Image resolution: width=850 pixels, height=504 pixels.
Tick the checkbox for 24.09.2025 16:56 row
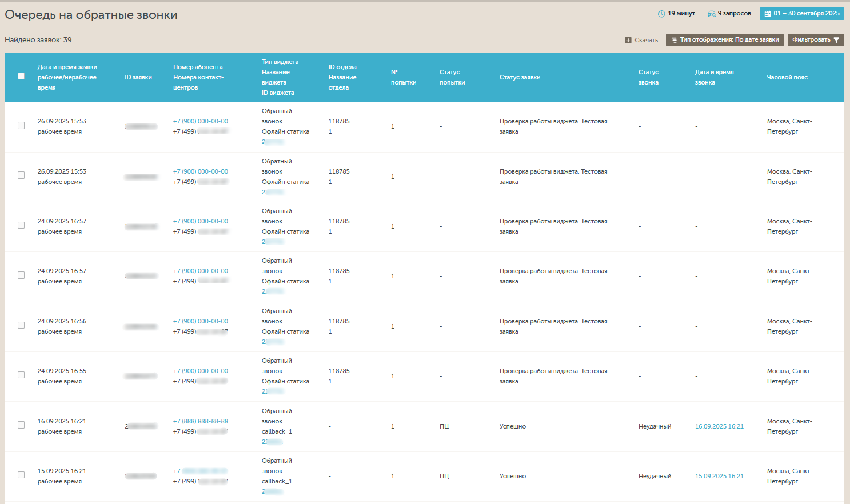(x=21, y=325)
